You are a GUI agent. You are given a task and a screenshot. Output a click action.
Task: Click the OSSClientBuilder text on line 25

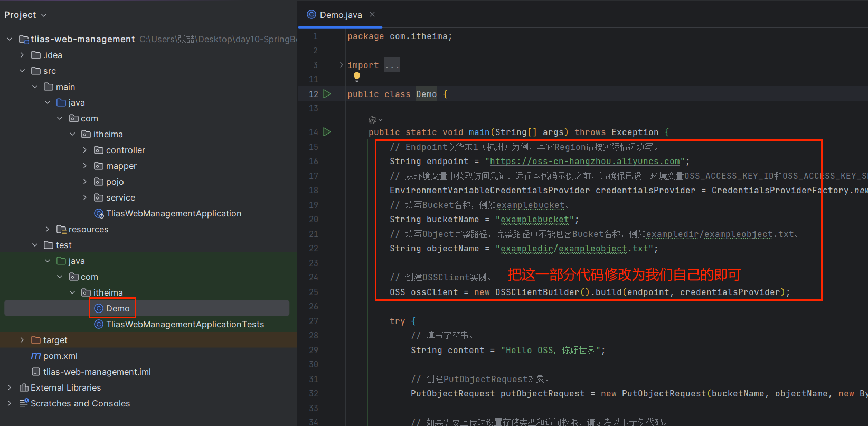pyautogui.click(x=537, y=292)
